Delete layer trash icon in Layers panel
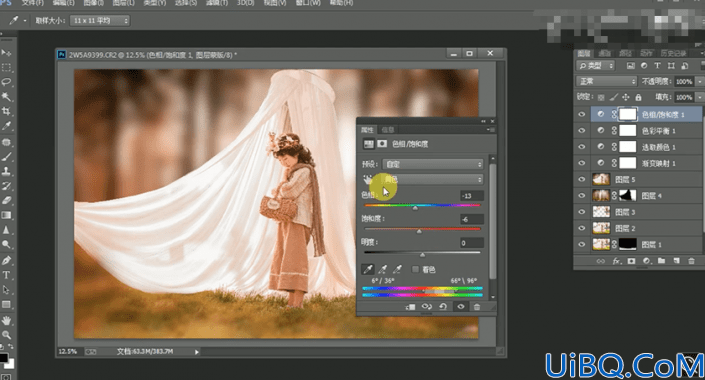The height and width of the screenshot is (380, 705). [x=692, y=261]
